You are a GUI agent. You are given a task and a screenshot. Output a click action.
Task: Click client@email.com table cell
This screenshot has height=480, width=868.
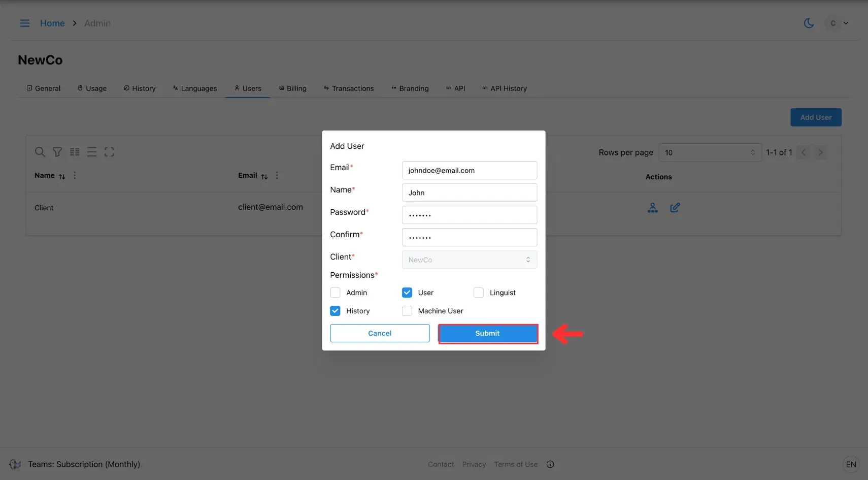(271, 207)
